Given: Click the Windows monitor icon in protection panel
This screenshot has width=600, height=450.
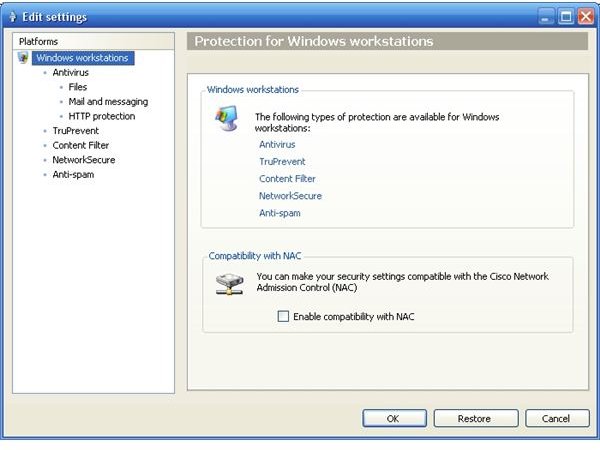Looking at the screenshot, I should 227,118.
